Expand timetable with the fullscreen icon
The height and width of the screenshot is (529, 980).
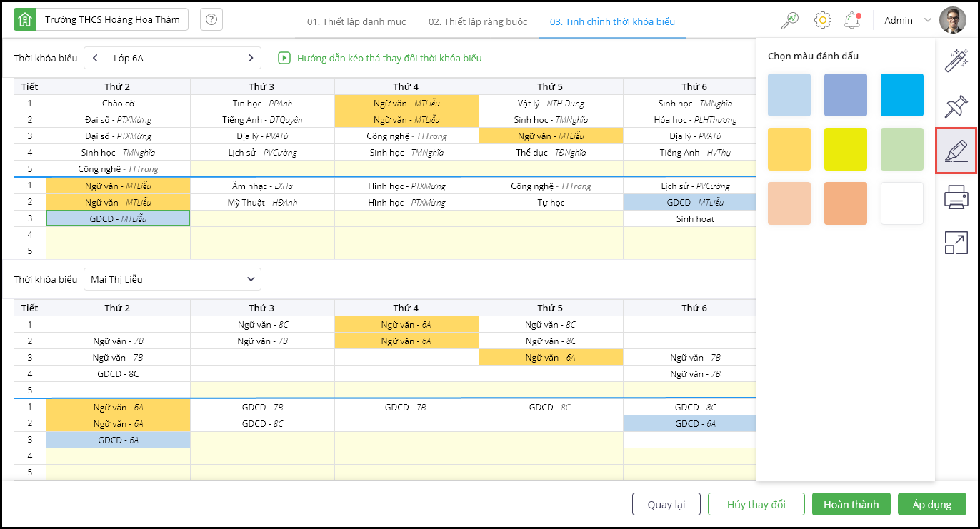pos(956,243)
